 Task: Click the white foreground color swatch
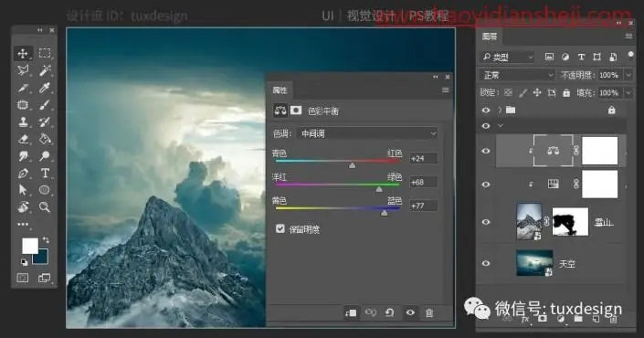pos(29,246)
